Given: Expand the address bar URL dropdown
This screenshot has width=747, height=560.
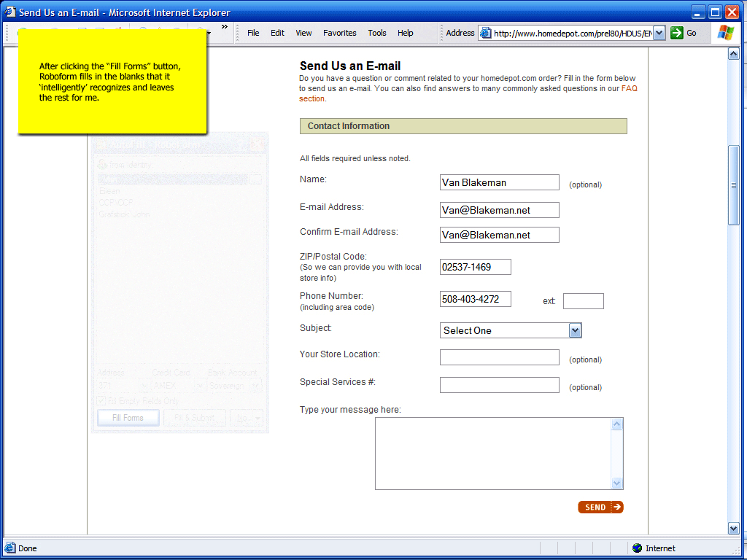Looking at the screenshot, I should click(659, 33).
